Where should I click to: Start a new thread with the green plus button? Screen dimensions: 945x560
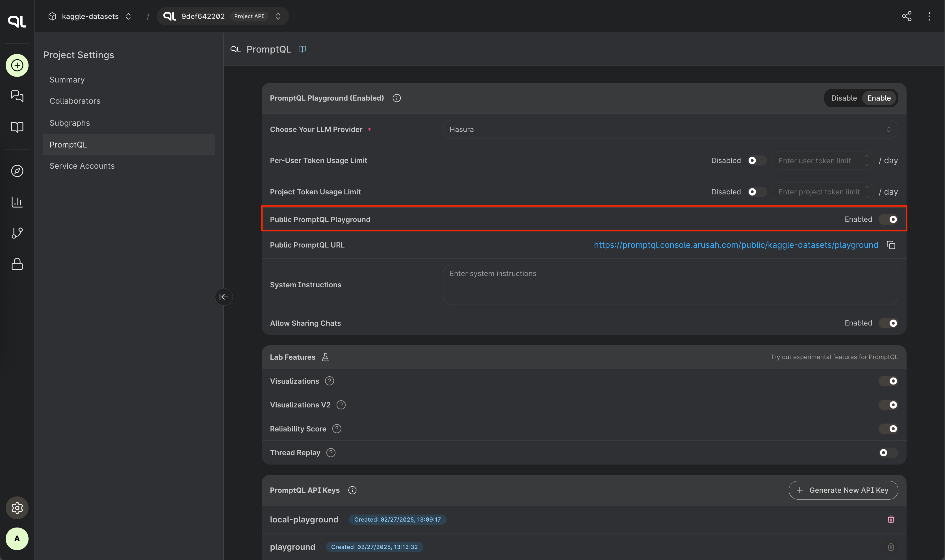[x=17, y=65]
